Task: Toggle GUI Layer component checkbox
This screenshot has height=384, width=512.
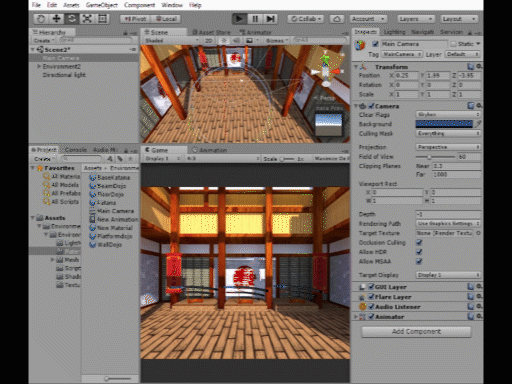Action: (371, 287)
